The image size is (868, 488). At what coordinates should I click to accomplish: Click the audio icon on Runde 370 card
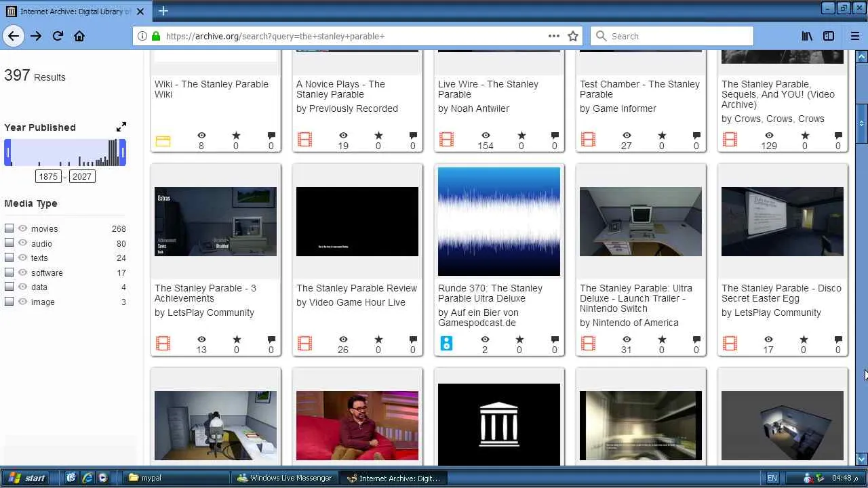446,344
